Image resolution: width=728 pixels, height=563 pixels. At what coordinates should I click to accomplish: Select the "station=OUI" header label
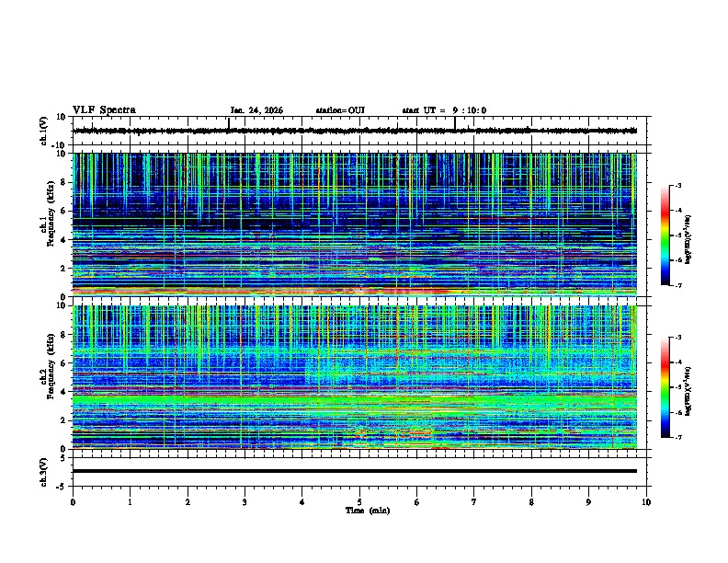340,110
